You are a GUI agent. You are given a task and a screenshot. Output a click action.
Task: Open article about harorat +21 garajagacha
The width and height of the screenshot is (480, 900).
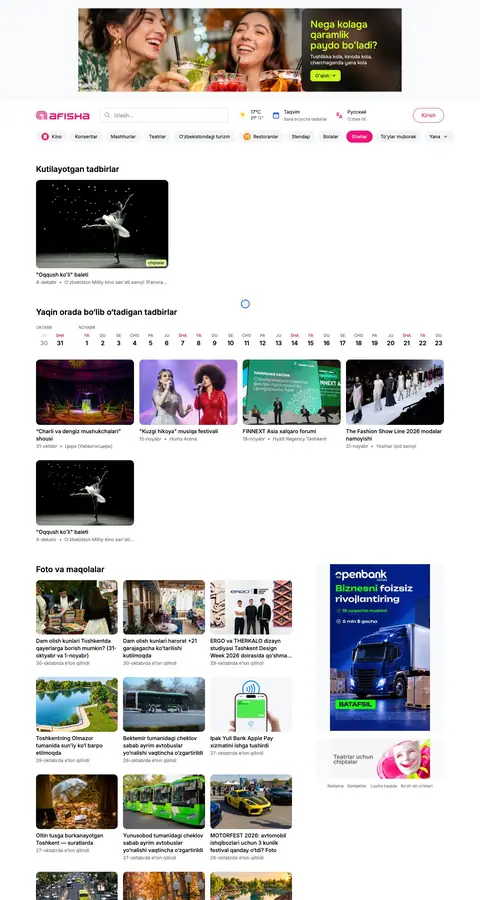164,607
